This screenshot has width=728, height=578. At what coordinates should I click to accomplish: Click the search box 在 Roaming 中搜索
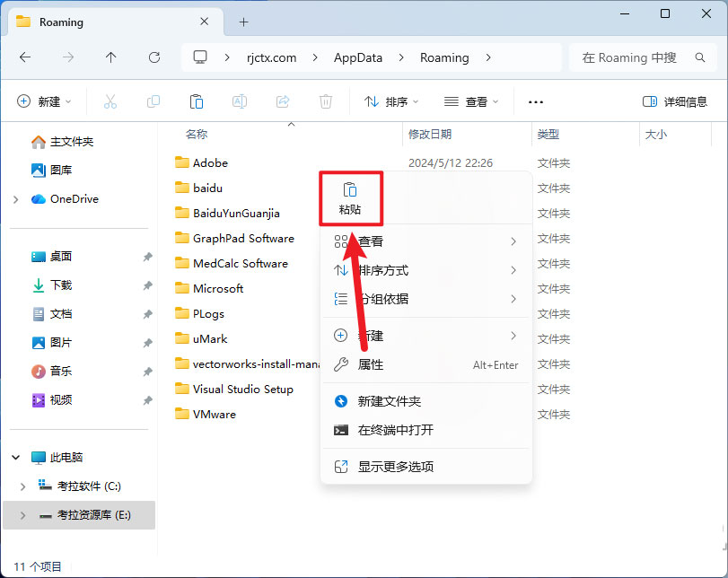pyautogui.click(x=643, y=57)
